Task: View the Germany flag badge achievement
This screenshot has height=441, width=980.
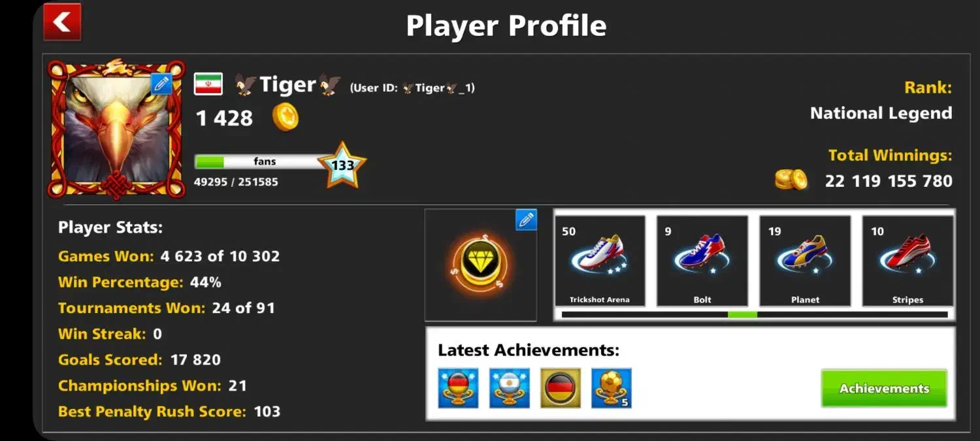Action: (x=561, y=388)
